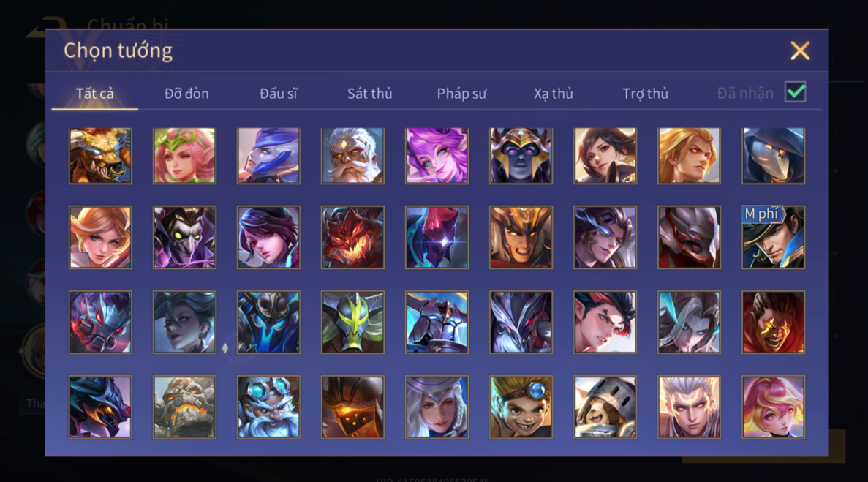
Task: Close the Chọn tướng dialog
Action: tap(800, 50)
